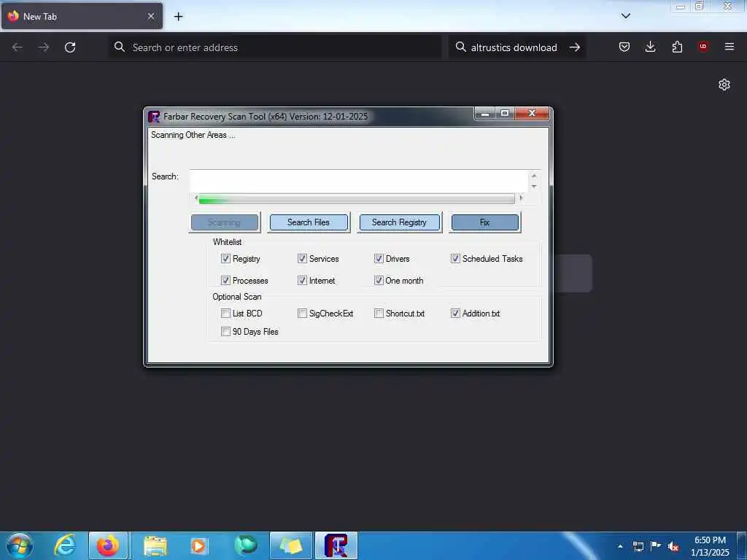Click the uBlock Origin toolbar icon
The image size is (747, 560).
coord(703,47)
